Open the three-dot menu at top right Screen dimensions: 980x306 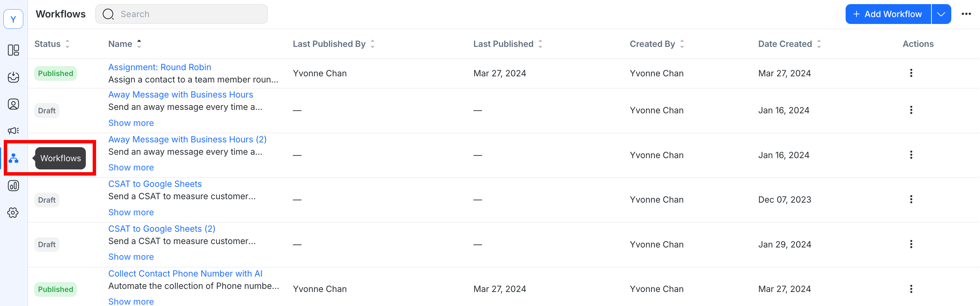click(x=966, y=14)
